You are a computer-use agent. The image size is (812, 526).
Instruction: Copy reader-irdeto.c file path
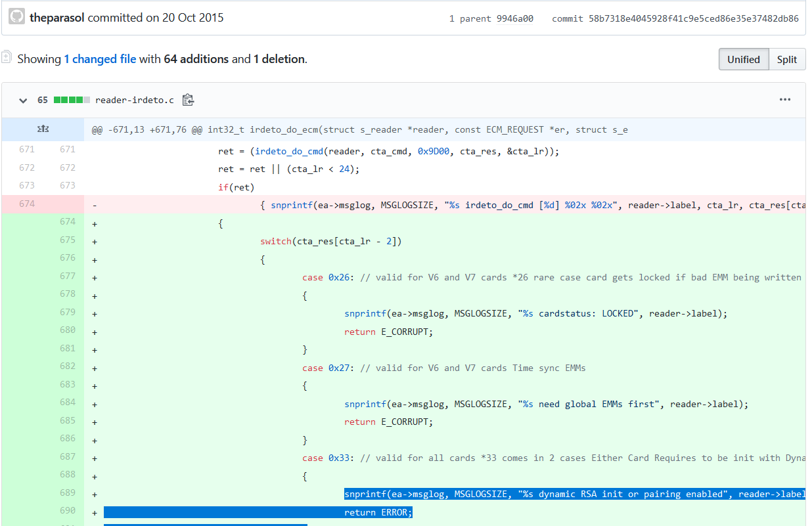188,100
